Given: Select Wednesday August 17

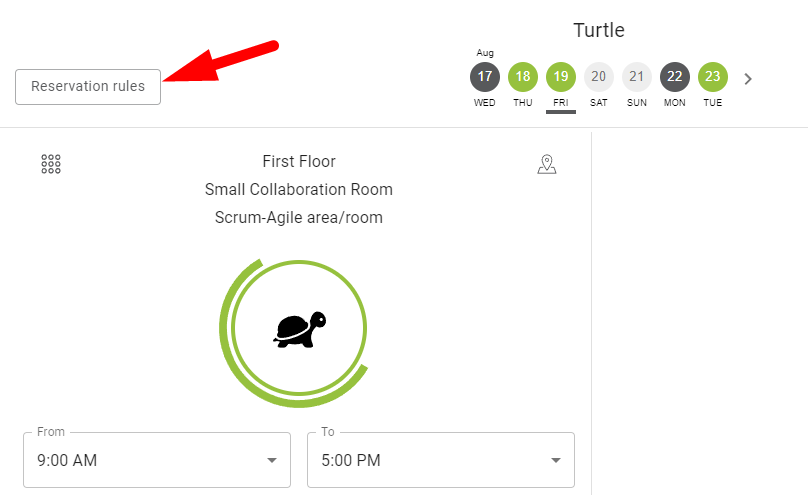Looking at the screenshot, I should [485, 77].
